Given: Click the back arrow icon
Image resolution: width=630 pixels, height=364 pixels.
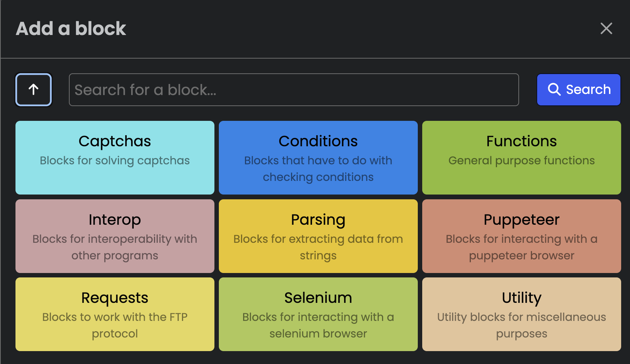Looking at the screenshot, I should click(x=33, y=90).
